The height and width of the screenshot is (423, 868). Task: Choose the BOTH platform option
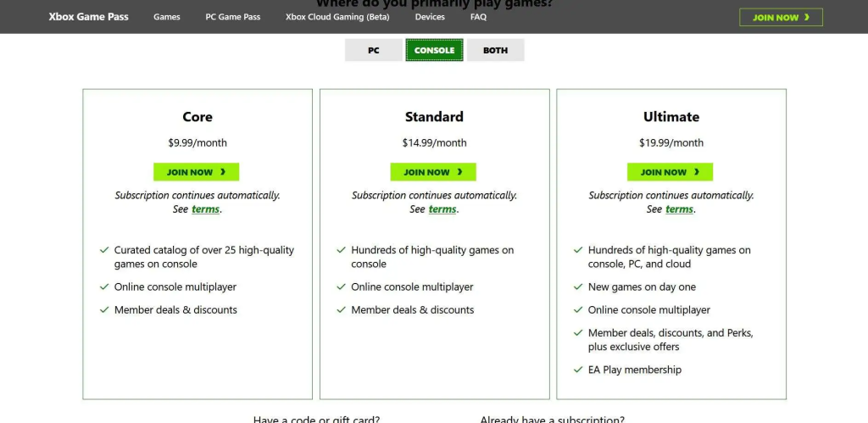click(495, 50)
